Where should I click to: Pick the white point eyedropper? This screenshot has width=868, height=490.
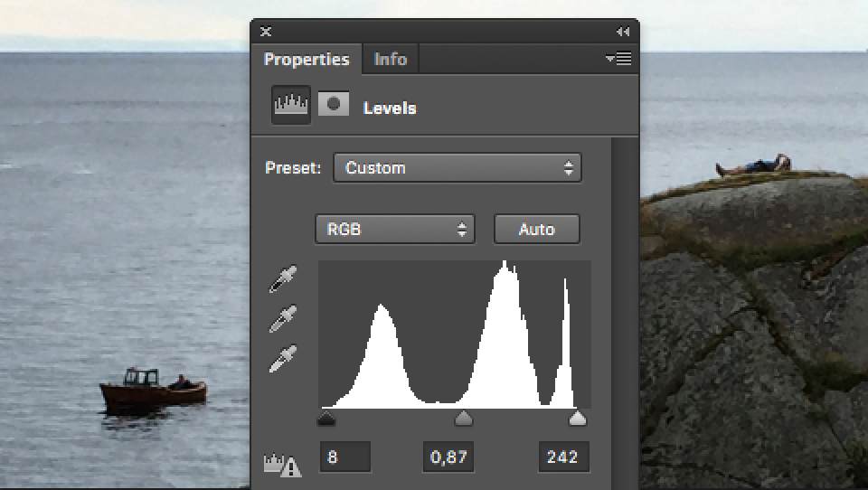(x=283, y=359)
